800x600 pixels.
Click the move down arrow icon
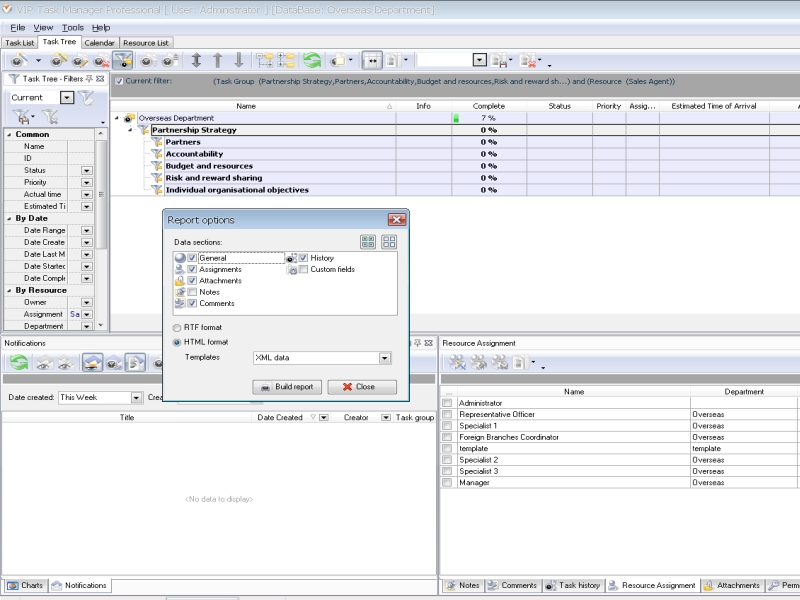point(238,60)
